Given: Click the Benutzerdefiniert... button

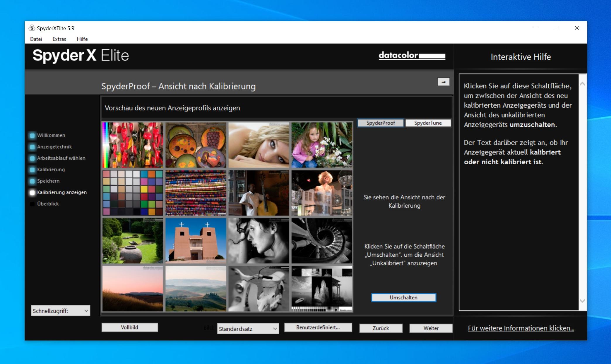Looking at the screenshot, I should coord(318,327).
